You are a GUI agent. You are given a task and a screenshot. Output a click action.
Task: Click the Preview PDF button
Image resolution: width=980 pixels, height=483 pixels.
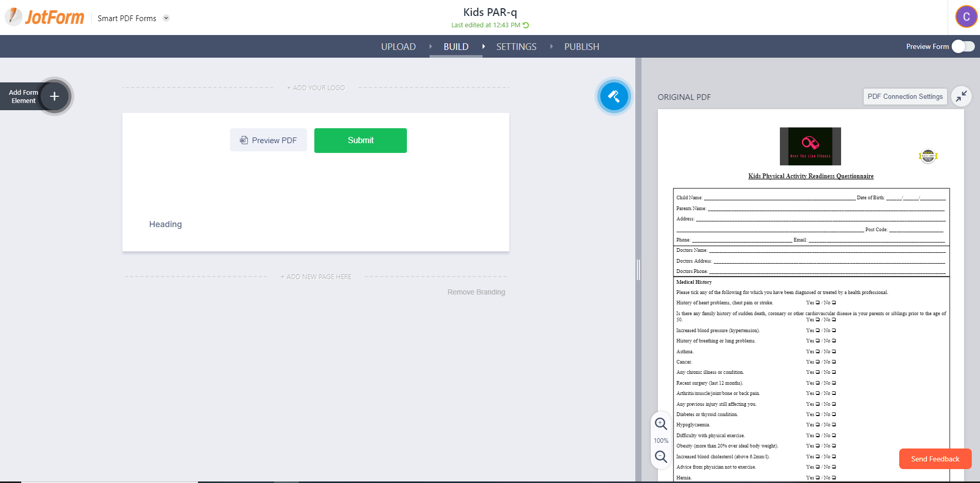269,141
